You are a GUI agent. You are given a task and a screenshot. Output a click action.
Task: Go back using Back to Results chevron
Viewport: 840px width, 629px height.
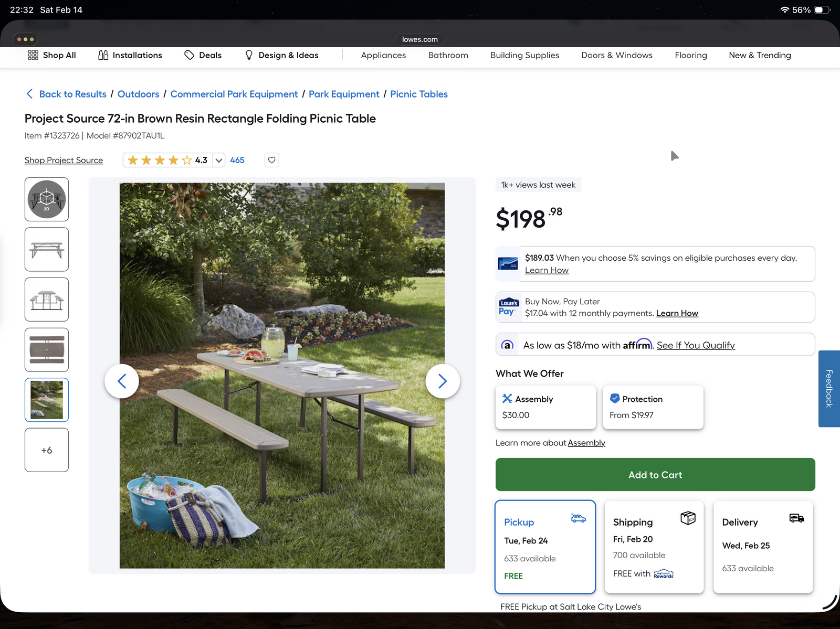30,94
